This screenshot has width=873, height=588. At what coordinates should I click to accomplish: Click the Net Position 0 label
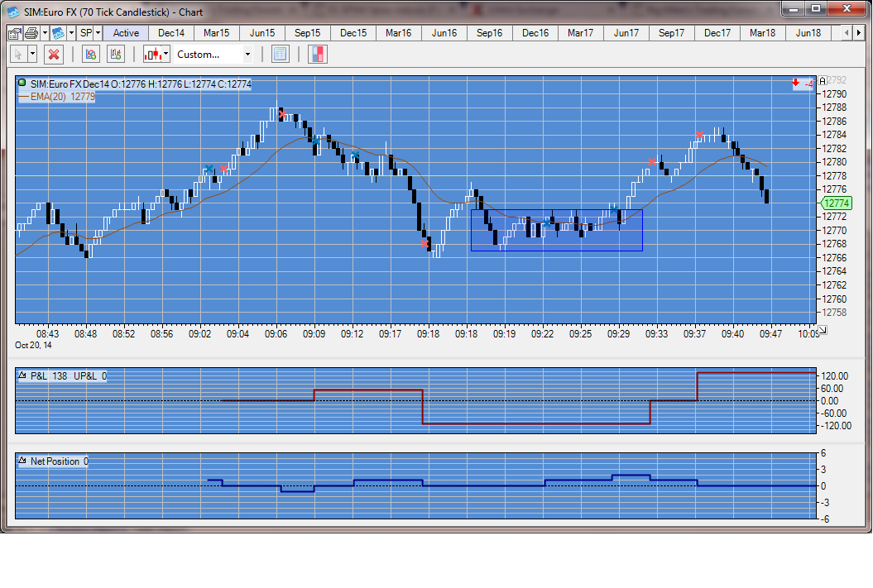59,461
